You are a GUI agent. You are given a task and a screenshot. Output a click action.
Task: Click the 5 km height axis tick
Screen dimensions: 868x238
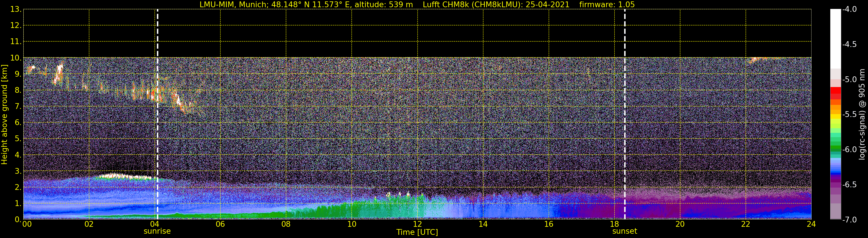pos(17,139)
